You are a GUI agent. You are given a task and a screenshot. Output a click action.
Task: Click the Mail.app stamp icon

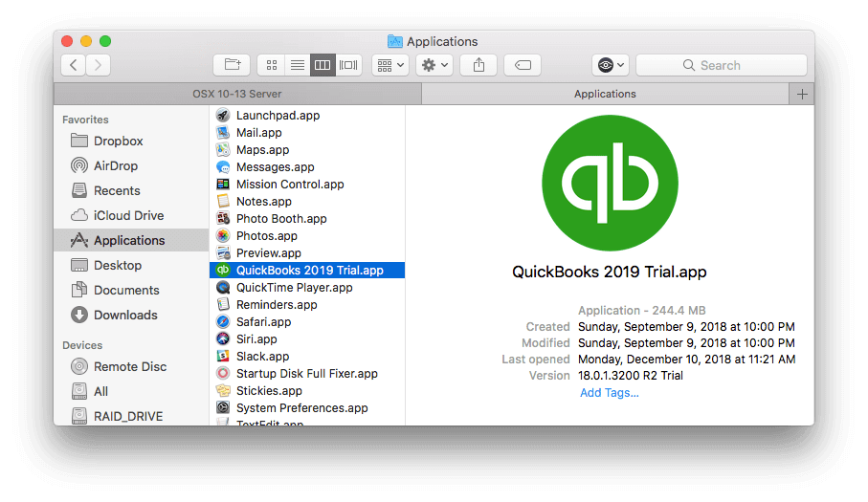[x=223, y=133]
